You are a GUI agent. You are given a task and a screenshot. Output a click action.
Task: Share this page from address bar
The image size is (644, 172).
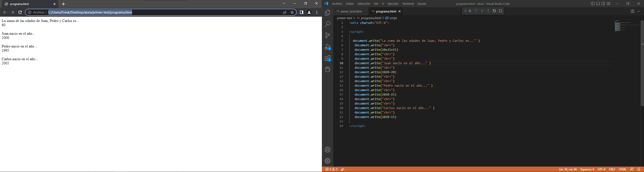[x=284, y=13]
